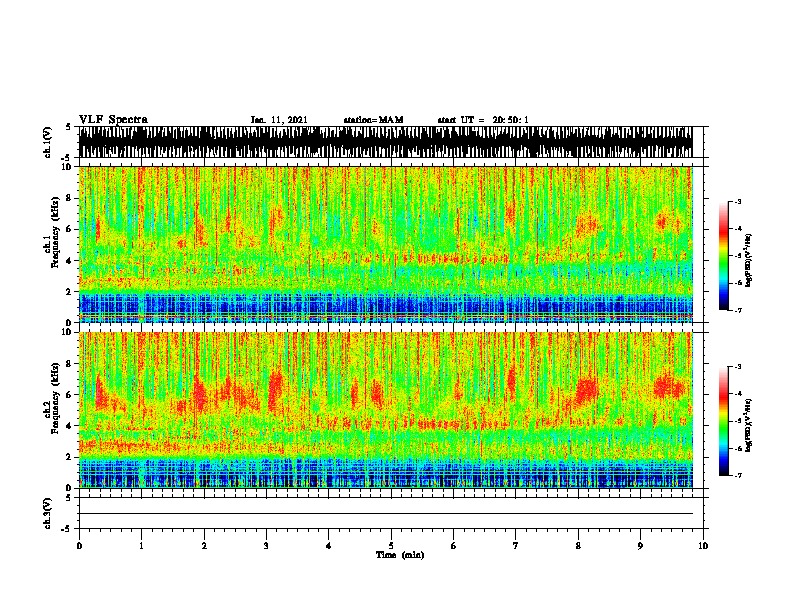
Task: Click the ch.2 spectrogram 0 kHz tick label
Action: pyautogui.click(x=70, y=488)
